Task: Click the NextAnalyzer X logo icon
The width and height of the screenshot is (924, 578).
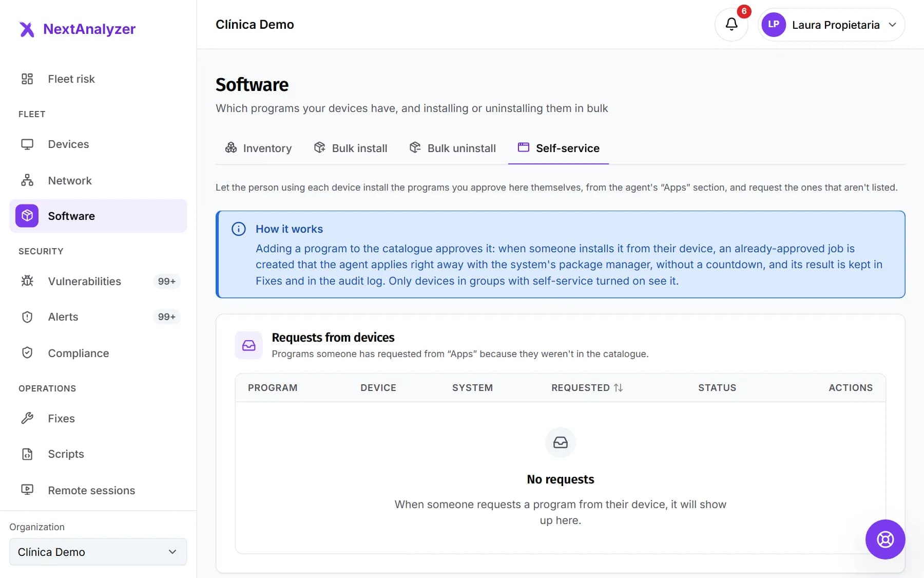Action: click(x=27, y=29)
